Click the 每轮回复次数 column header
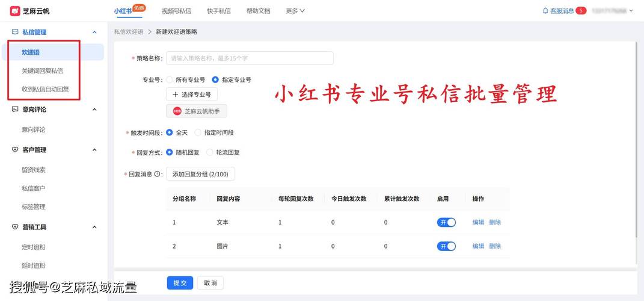This screenshot has height=301, width=644. point(296,199)
